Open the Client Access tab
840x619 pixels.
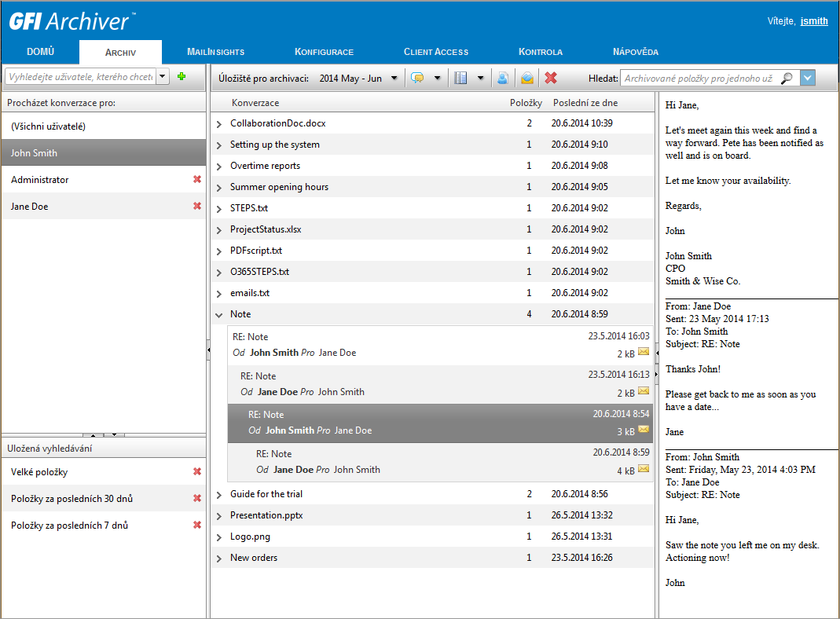click(x=436, y=52)
